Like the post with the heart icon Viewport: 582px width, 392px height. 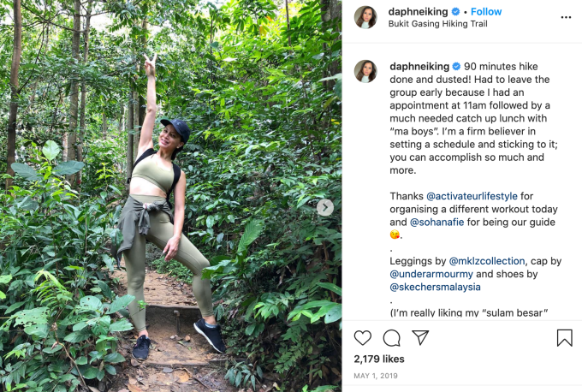[x=363, y=338]
